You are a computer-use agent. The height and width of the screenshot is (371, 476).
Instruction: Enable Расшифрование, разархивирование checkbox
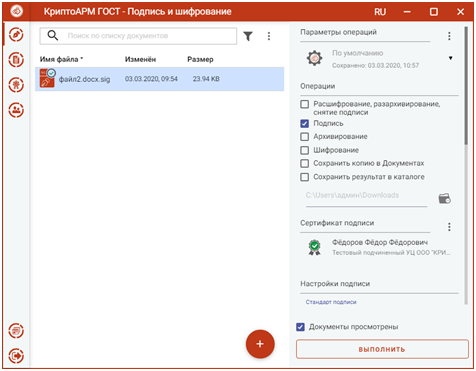304,104
